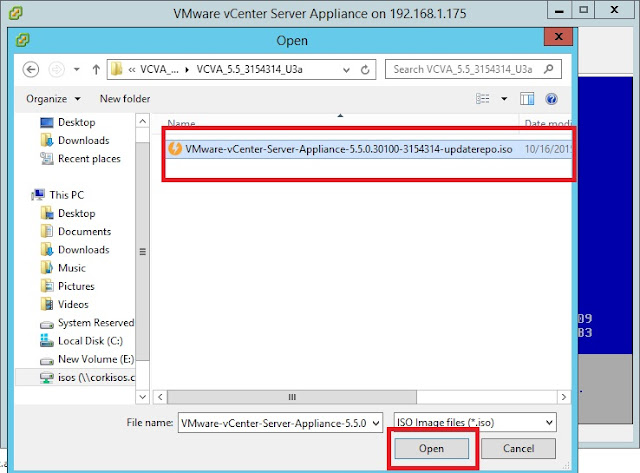This screenshot has width=640, height=473.
Task: Click vCenter Server Appliance window icon
Action: point(16,13)
